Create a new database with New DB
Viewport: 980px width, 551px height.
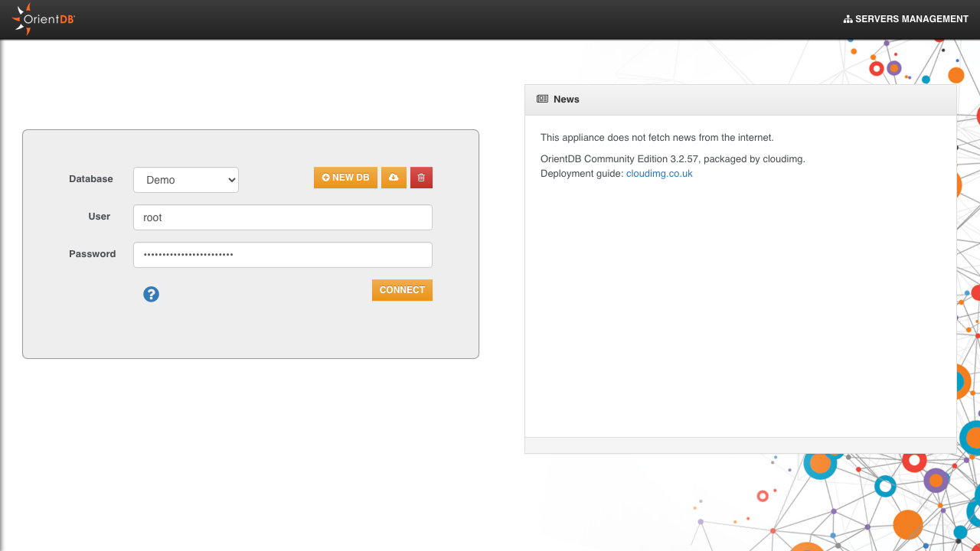345,178
